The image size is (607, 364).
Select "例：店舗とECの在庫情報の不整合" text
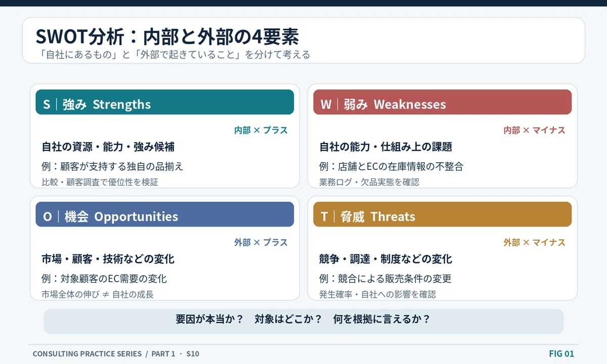[x=391, y=166]
